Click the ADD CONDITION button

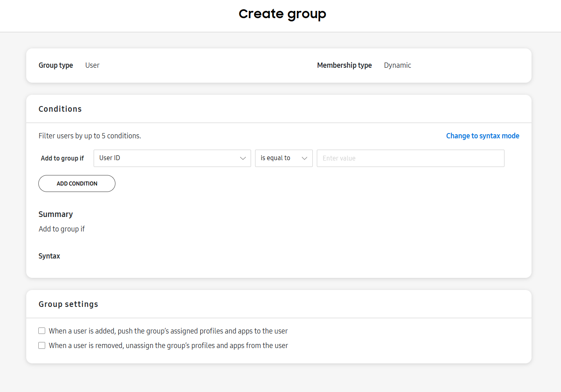point(77,183)
